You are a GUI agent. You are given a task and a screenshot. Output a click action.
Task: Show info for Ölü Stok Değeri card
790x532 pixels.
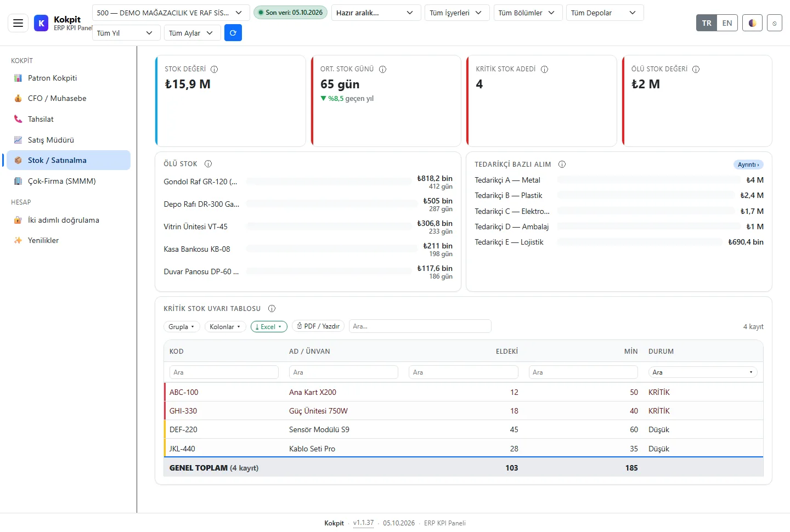696,69
